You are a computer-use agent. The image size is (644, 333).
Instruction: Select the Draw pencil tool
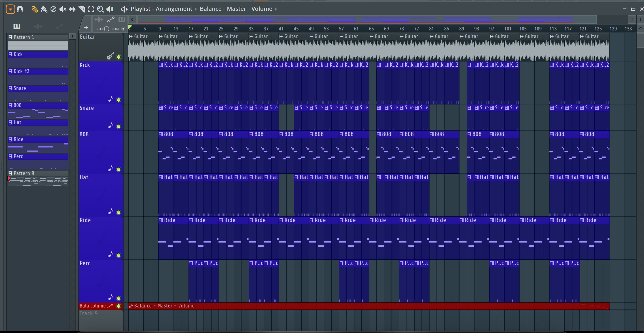(34, 9)
